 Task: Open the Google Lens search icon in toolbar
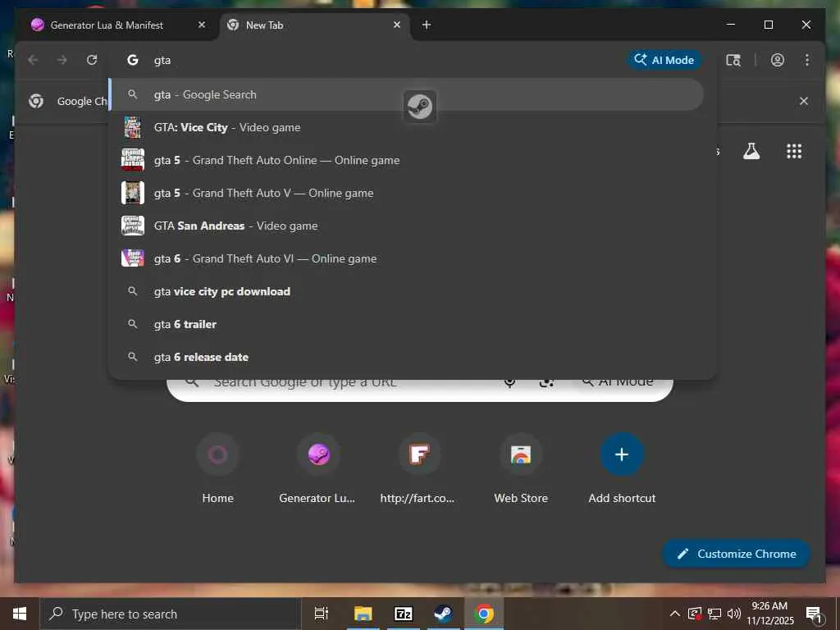coord(733,60)
